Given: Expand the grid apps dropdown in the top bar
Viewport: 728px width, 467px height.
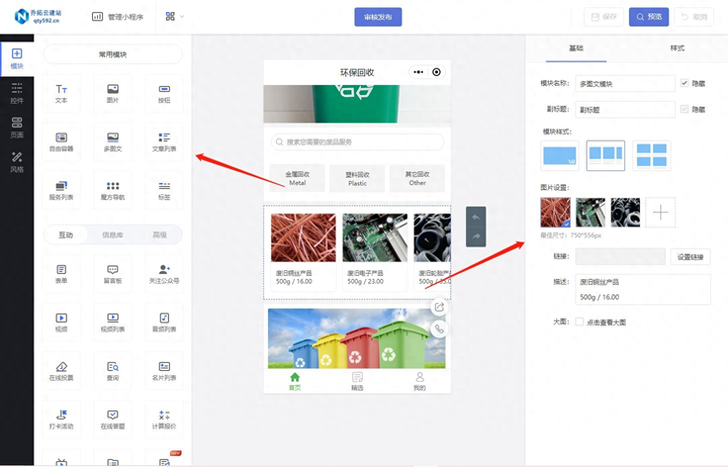Looking at the screenshot, I should click(175, 17).
